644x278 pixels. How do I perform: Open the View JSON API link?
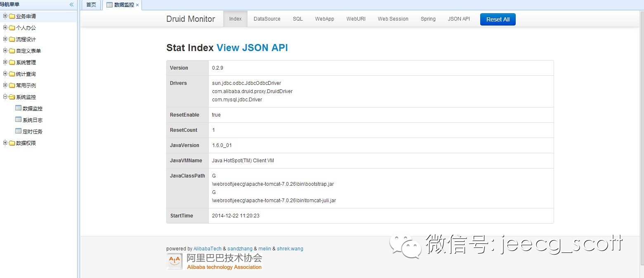tap(252, 48)
